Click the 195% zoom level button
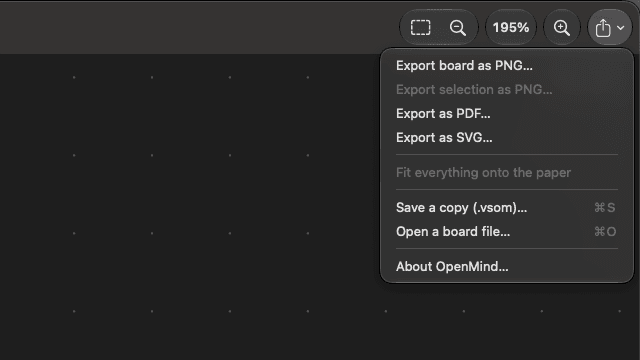Image resolution: width=640 pixels, height=360 pixels. click(x=511, y=28)
